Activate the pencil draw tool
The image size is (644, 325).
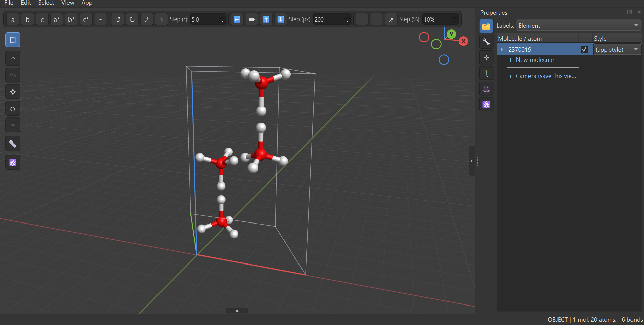13,75
